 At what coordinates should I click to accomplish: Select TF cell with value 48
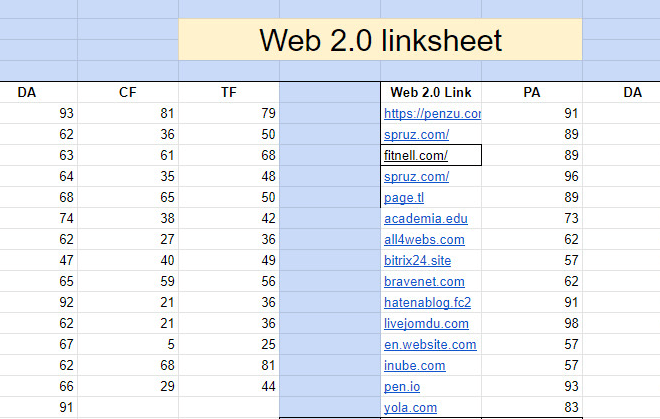pyautogui.click(x=229, y=176)
